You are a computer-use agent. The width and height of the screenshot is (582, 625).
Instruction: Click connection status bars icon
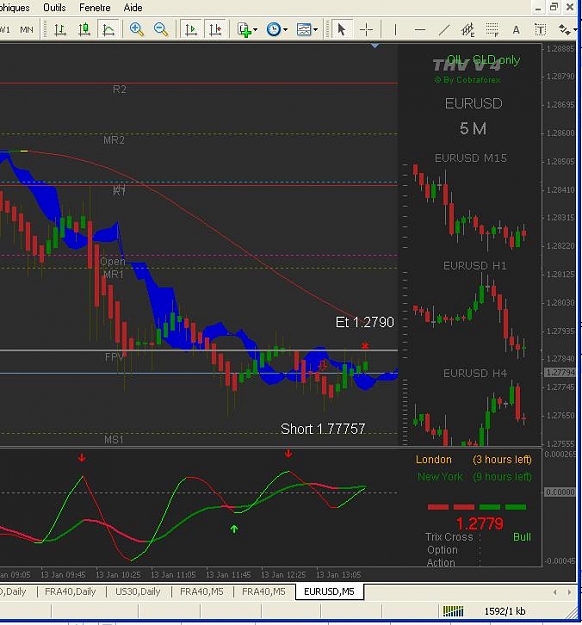click(453, 611)
